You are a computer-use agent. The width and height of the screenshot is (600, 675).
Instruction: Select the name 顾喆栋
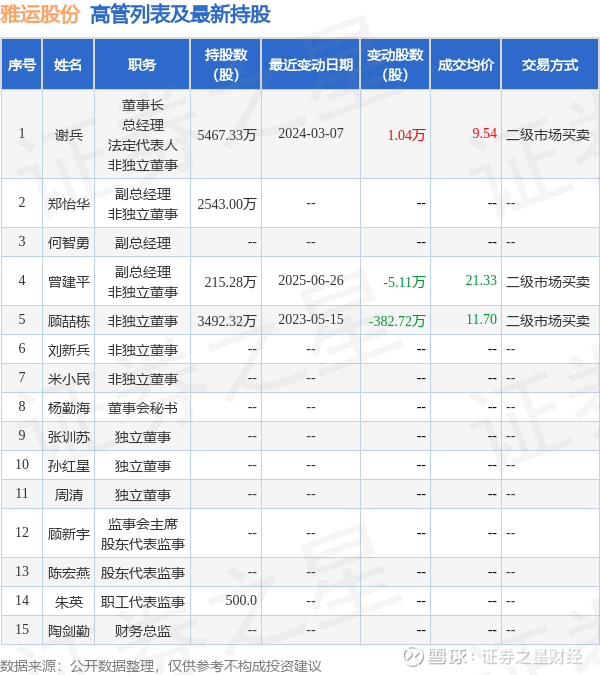click(68, 321)
